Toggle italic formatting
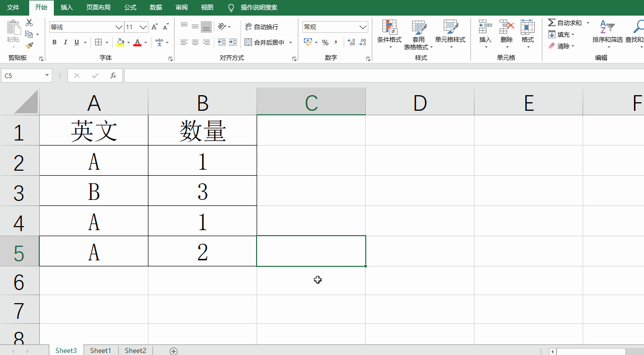This screenshot has width=644, height=355. tap(65, 42)
